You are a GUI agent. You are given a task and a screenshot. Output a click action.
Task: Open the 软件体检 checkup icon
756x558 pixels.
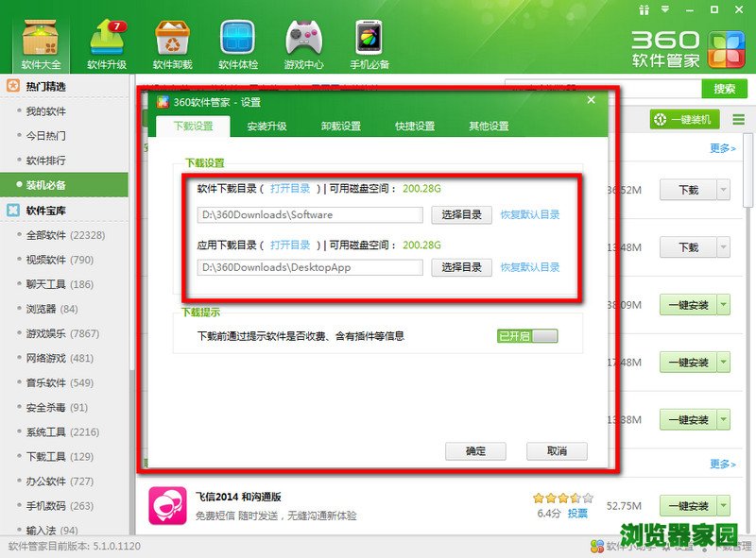[238, 42]
